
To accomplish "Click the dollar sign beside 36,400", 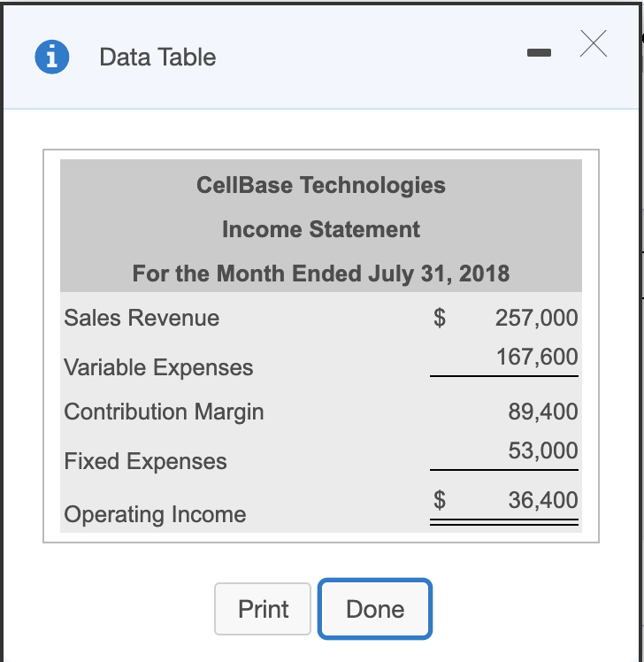I will click(x=440, y=500).
